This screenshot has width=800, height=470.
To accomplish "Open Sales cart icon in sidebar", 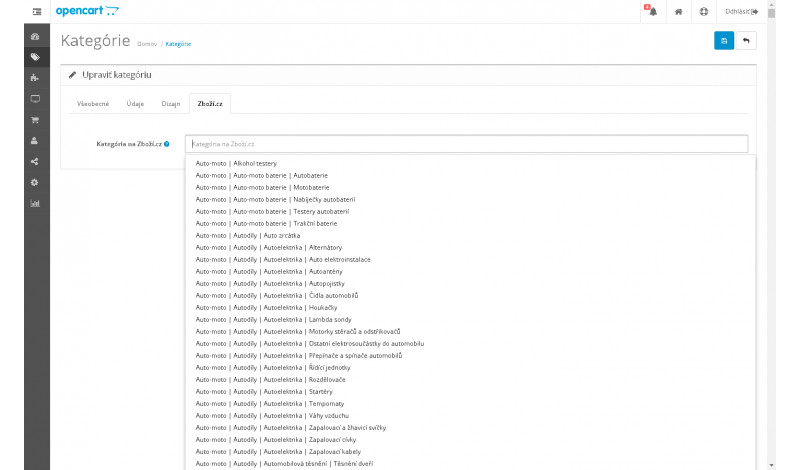I will (35, 120).
